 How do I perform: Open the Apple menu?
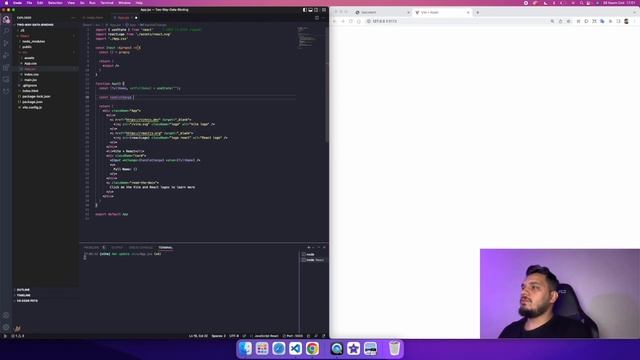click(6, 3)
